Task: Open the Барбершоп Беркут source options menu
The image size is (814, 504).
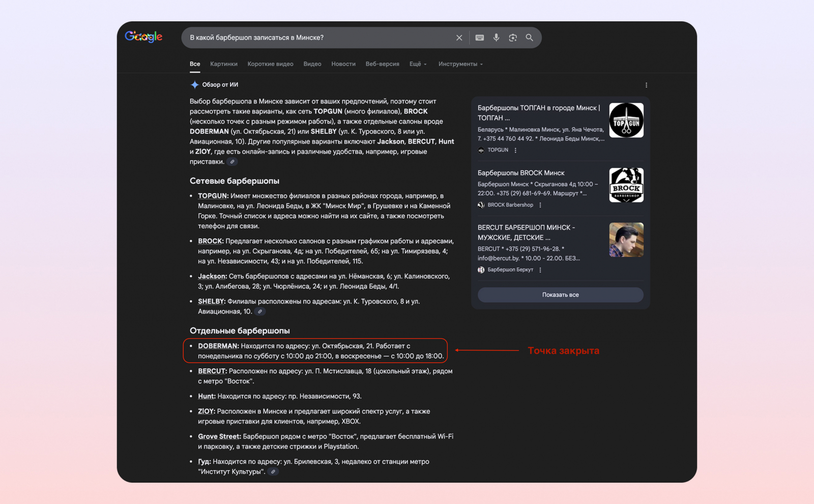Action: [x=540, y=270]
